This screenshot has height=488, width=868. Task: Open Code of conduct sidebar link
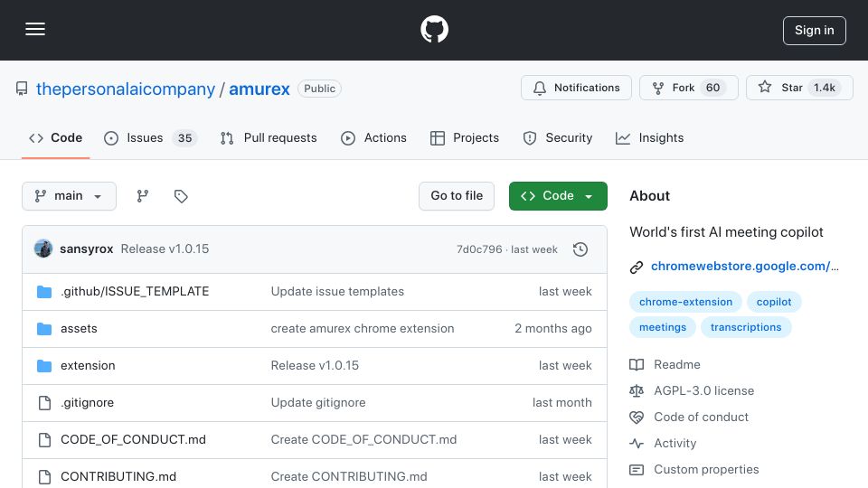tap(689, 418)
